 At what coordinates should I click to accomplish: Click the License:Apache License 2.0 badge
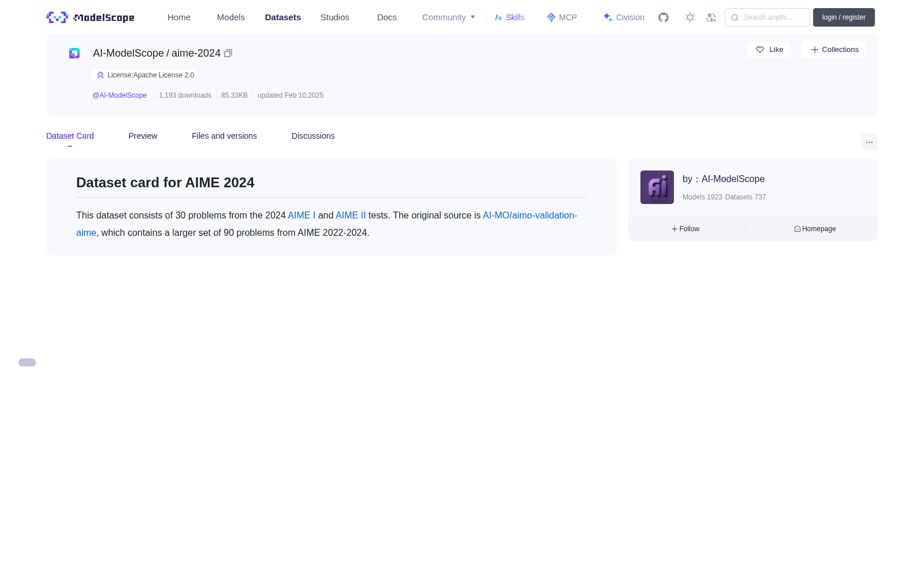(x=144, y=75)
